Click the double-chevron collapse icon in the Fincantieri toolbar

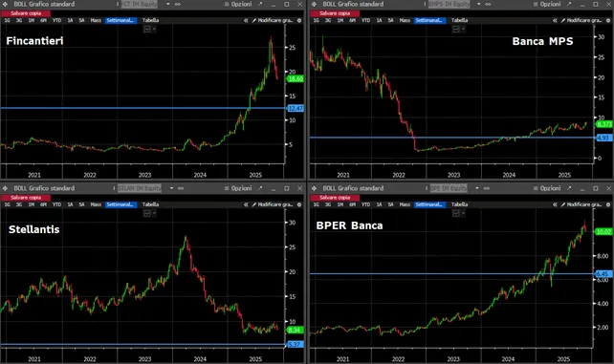click(246, 20)
